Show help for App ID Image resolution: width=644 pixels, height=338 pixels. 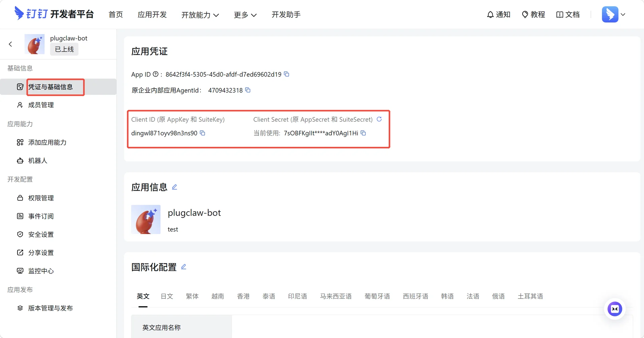(155, 74)
